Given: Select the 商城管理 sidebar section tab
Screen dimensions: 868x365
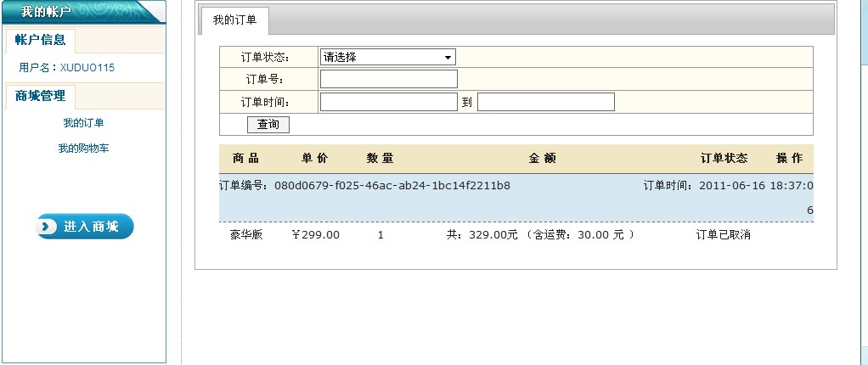Looking at the screenshot, I should 41,96.
